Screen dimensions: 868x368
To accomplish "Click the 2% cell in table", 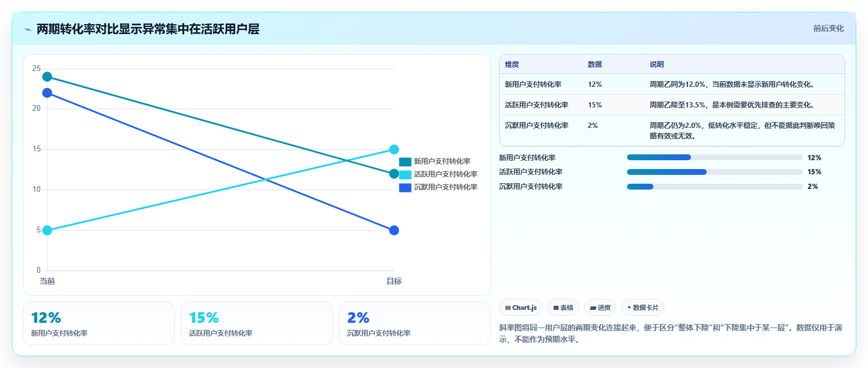I will tap(593, 126).
